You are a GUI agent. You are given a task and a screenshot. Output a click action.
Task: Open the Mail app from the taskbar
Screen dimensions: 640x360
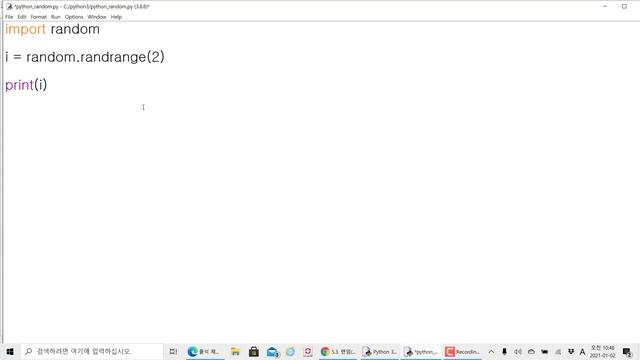272,351
